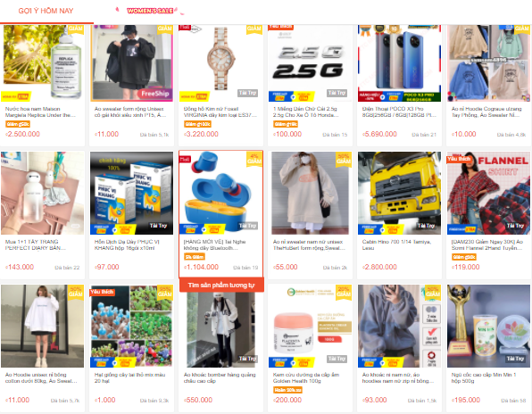Click the Tìm sản phẩm tương tự button
This screenshot has width=532, height=414.
221,286
